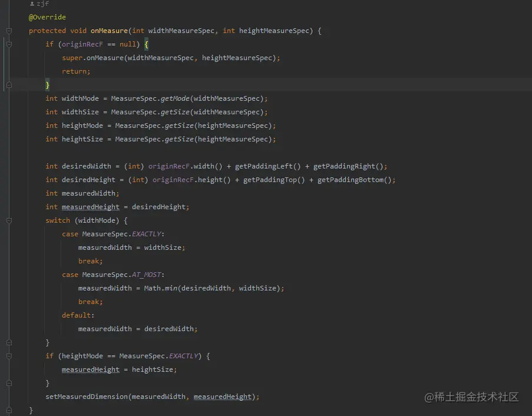Click the highlighted closing brace of the null check
This screenshot has width=532, height=416.
click(x=48, y=85)
